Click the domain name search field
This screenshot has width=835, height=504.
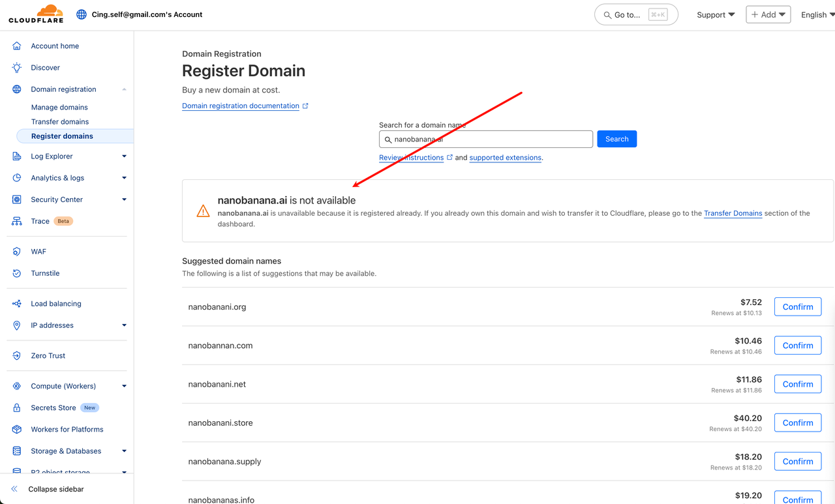(486, 140)
